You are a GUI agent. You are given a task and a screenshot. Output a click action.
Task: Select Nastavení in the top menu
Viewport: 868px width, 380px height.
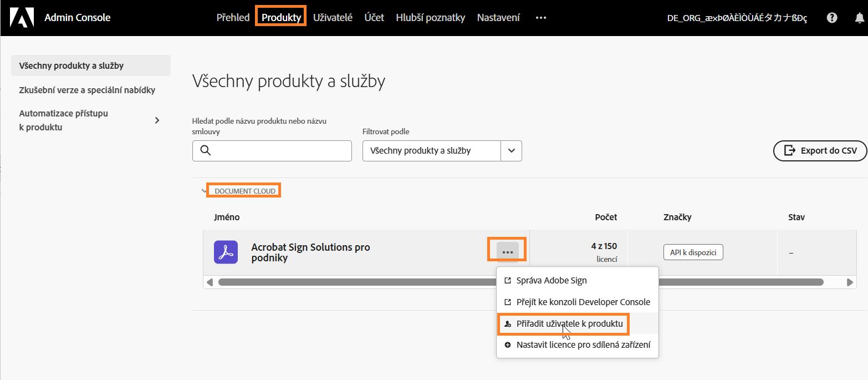click(498, 17)
